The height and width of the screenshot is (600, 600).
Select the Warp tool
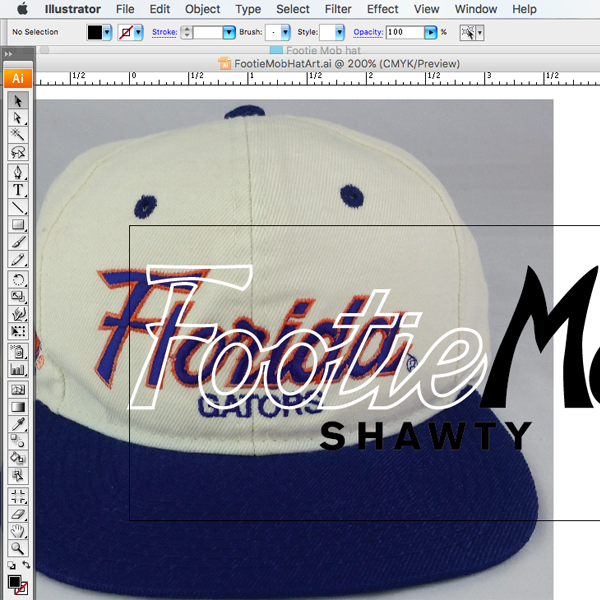18,314
